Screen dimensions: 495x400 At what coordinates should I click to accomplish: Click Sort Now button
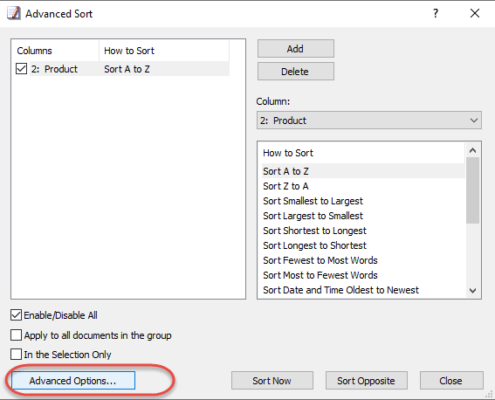pos(272,381)
